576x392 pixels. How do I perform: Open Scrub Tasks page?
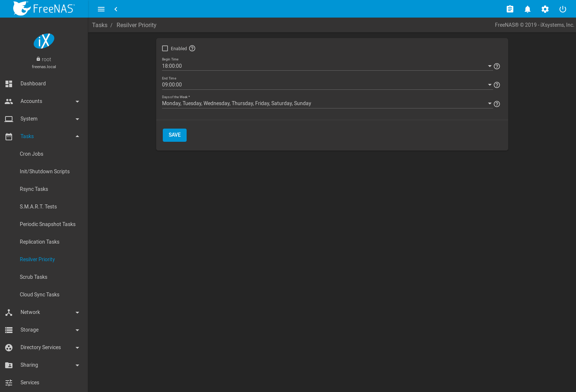point(33,277)
